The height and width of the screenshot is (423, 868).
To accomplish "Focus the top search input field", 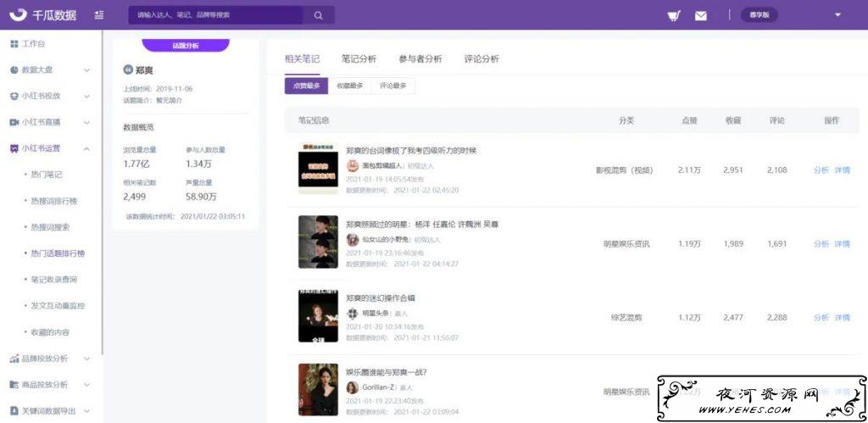I will coord(215,15).
